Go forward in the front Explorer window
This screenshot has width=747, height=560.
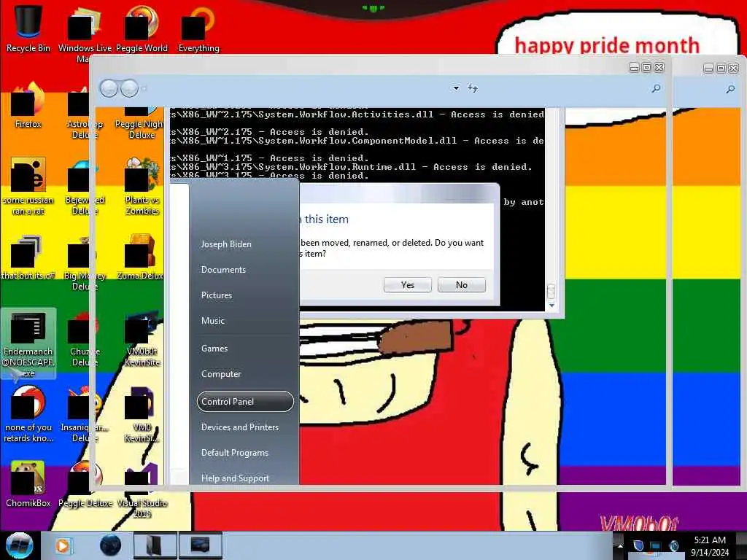[129, 88]
